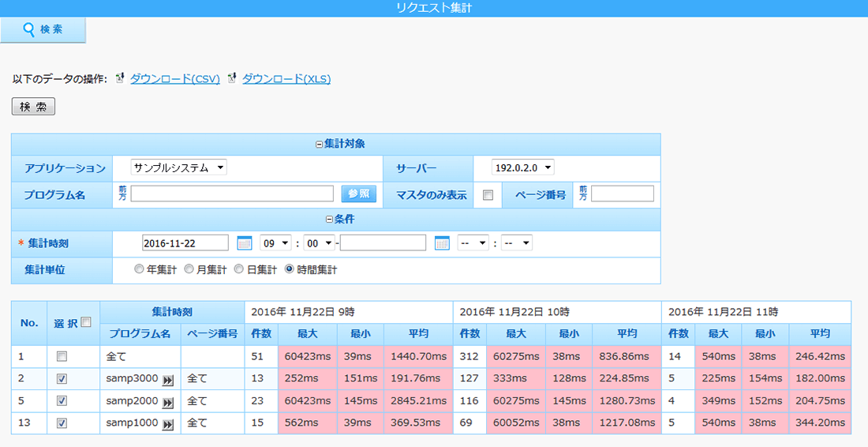Click the start date field 2016-11-22
The image size is (868, 447).
pyautogui.click(x=185, y=243)
